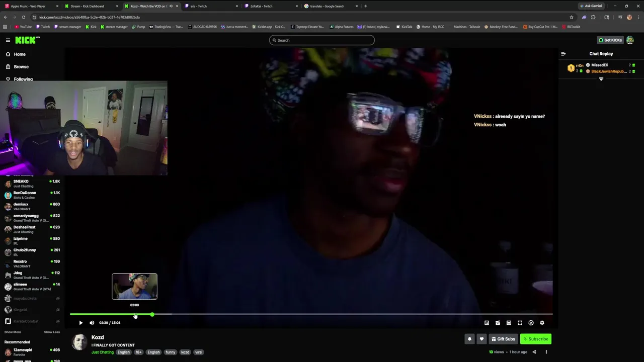Screen dimensions: 644x362
Task: Open picture-in-picture mini player
Action: coord(487,323)
